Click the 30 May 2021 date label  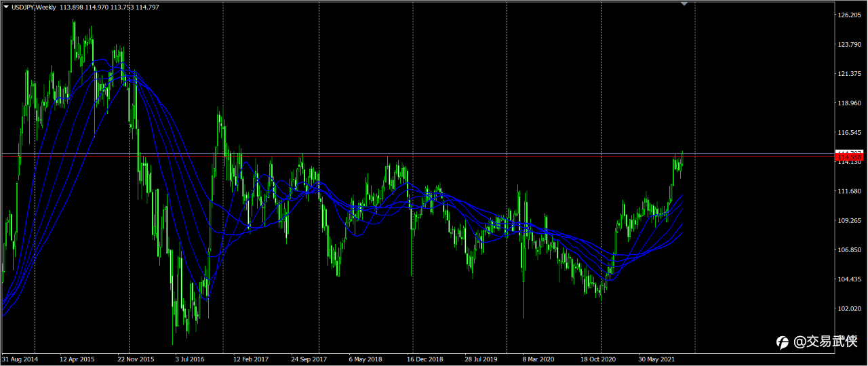[657, 359]
